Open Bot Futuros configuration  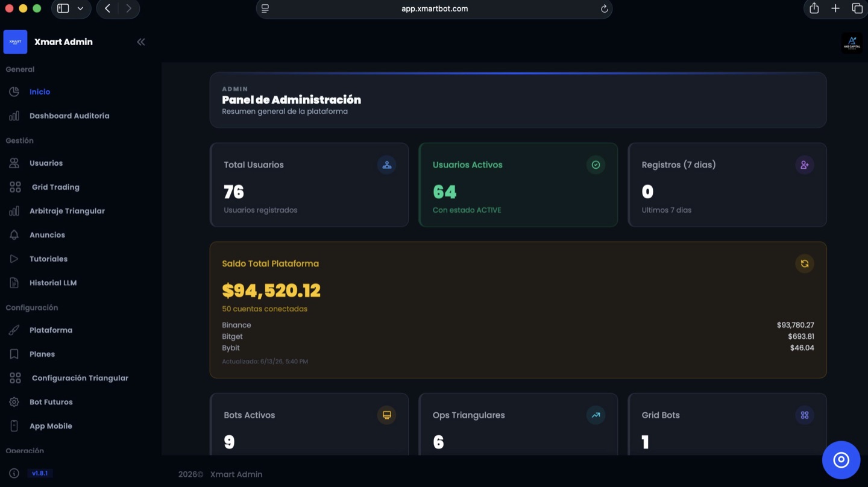click(51, 402)
